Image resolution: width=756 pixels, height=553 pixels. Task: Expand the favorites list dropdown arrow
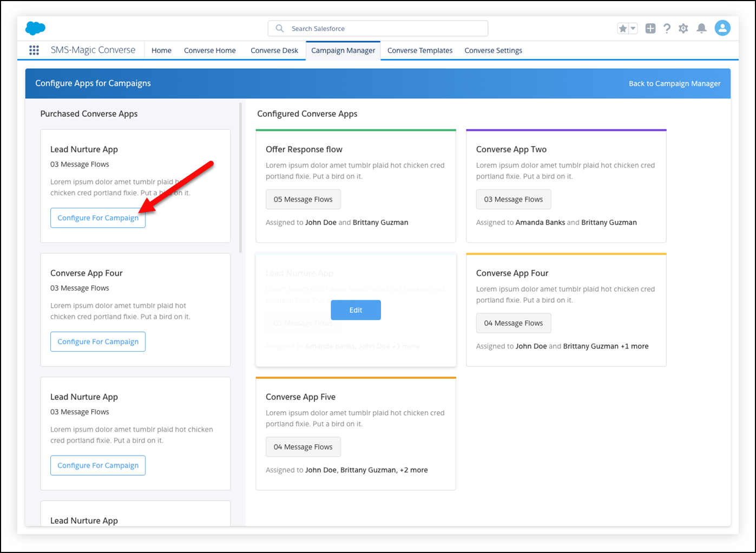coord(633,29)
